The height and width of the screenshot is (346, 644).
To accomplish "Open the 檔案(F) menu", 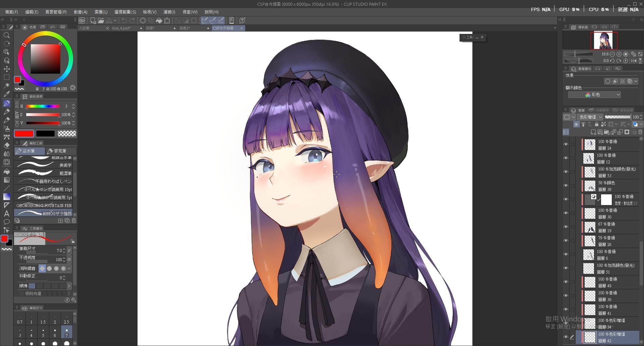I will (x=12, y=12).
